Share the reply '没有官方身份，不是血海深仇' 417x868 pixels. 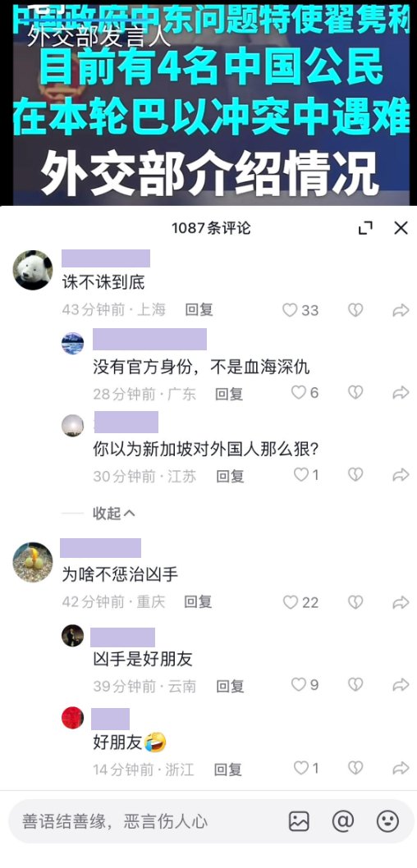click(401, 393)
